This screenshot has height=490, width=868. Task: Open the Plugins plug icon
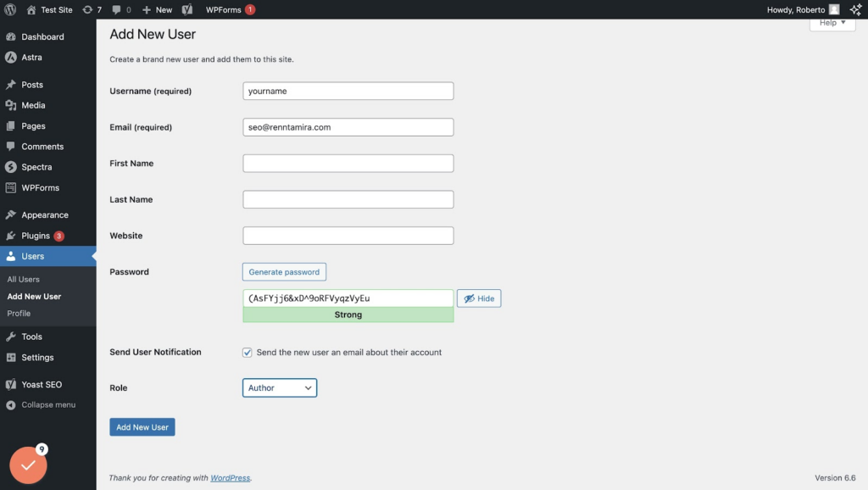[10, 236]
